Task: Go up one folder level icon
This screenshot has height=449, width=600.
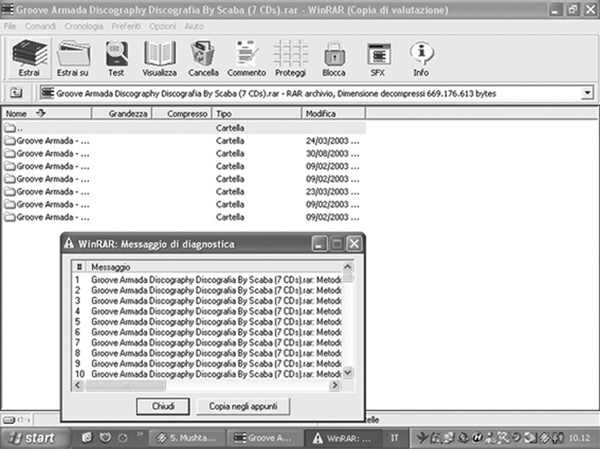Action: (16, 93)
